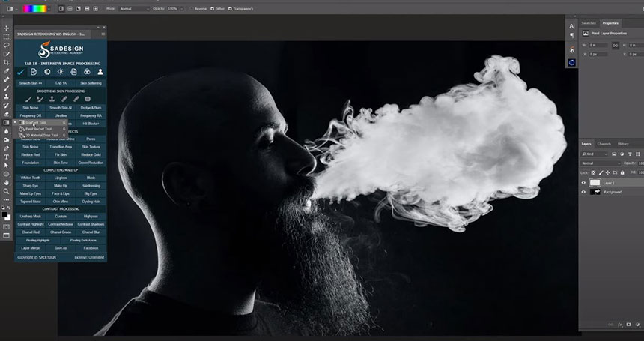This screenshot has height=341, width=644.
Task: Switch to the History tab
Action: (x=623, y=144)
